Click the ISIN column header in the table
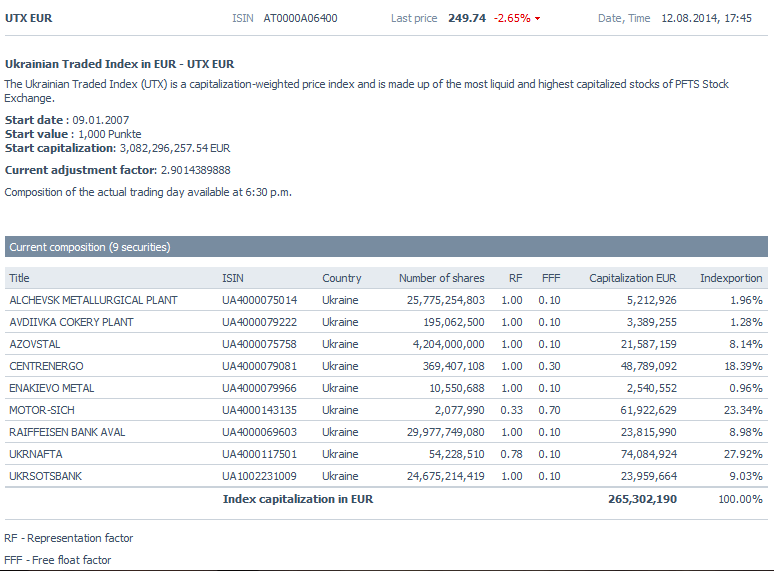Viewport: 774px width, 571px height. coord(232,278)
